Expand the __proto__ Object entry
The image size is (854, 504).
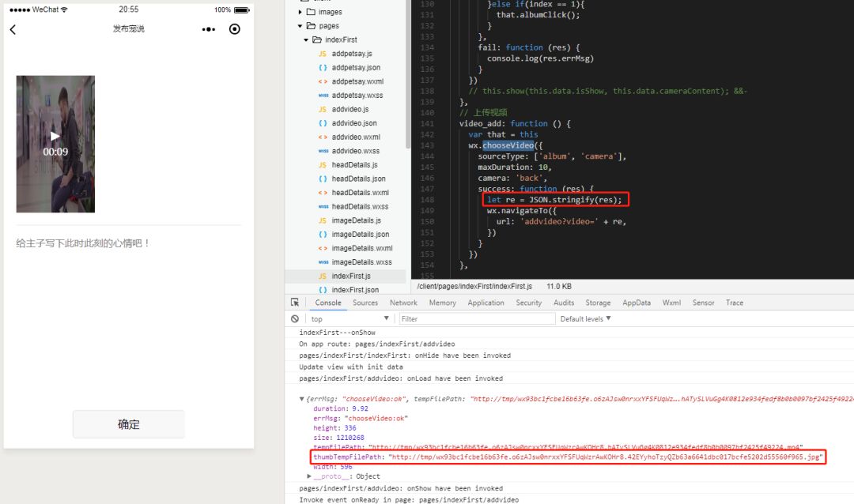tap(309, 476)
